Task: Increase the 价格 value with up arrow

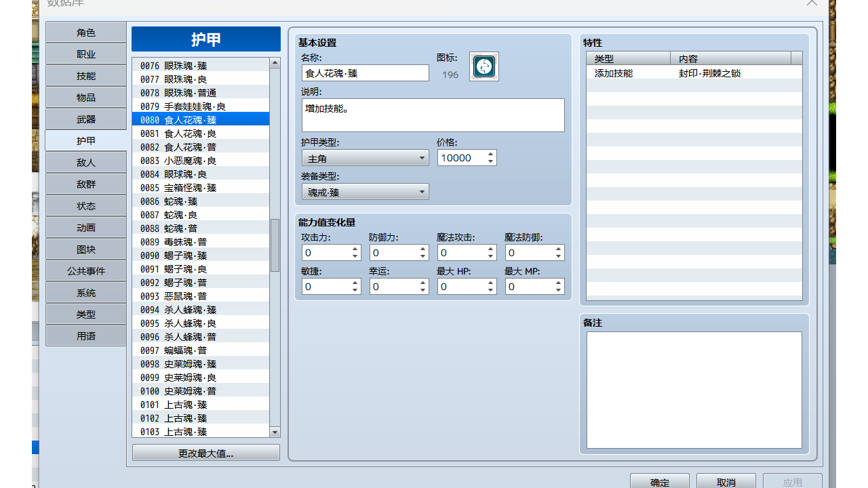Action: point(490,154)
